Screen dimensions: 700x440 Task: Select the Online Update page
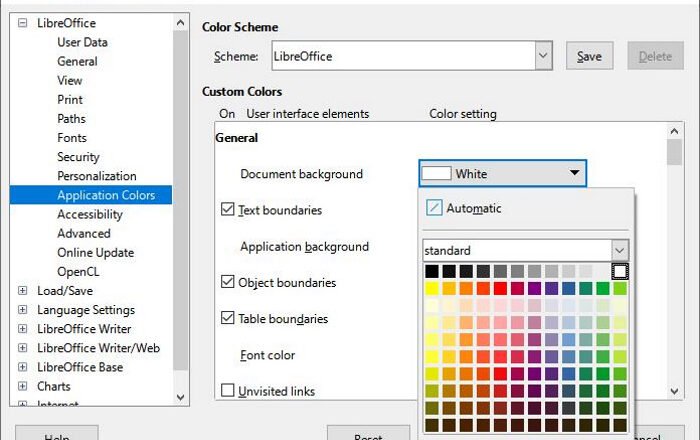(96, 253)
